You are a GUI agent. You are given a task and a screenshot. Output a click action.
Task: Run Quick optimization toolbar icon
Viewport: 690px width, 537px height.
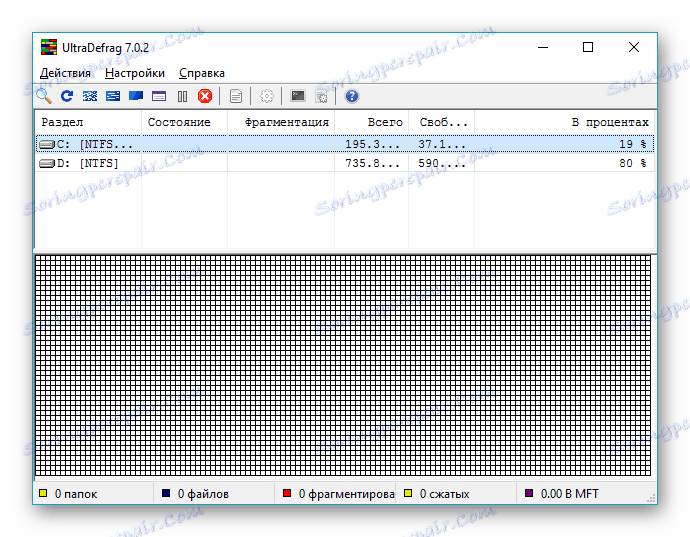[113, 96]
